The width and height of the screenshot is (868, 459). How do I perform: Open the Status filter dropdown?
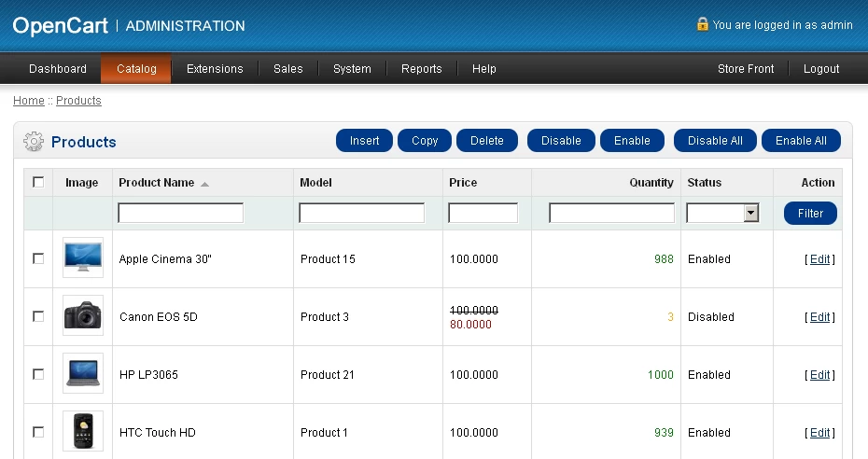pyautogui.click(x=722, y=213)
